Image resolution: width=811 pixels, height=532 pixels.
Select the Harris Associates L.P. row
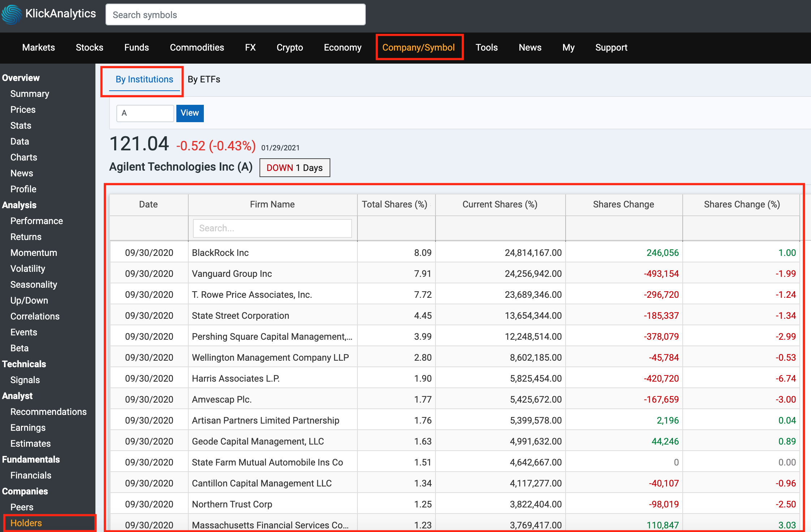455,378
